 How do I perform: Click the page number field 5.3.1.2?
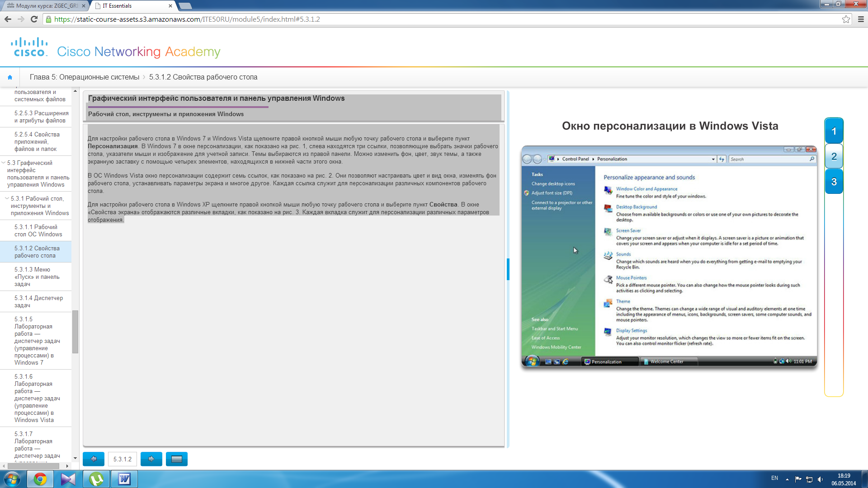click(x=123, y=459)
